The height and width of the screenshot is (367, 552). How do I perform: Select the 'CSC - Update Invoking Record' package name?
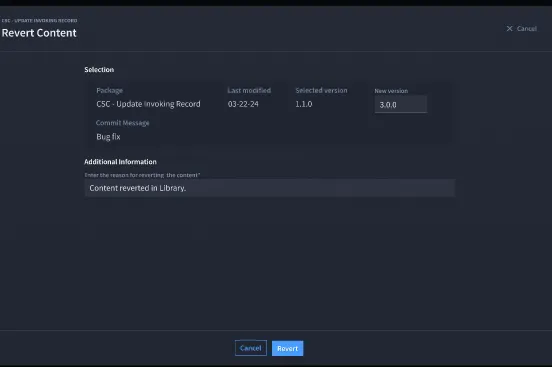pos(148,104)
